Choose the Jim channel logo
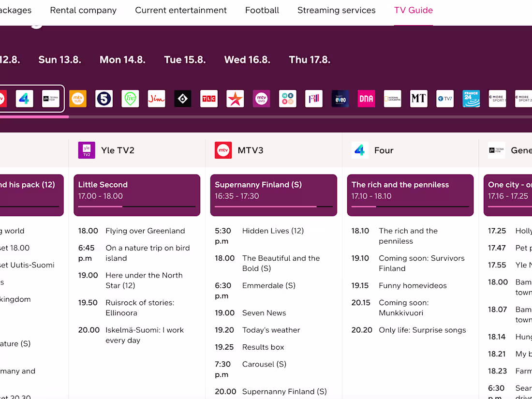 point(156,99)
